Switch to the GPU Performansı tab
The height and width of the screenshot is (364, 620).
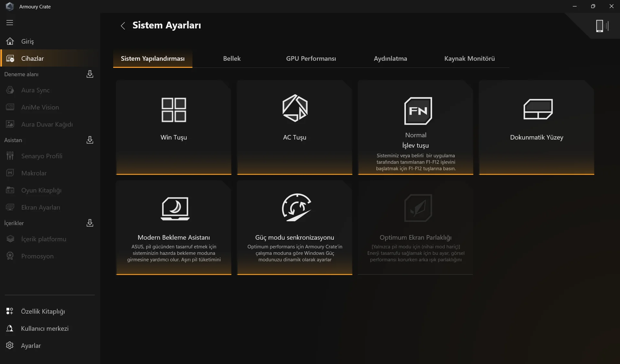pyautogui.click(x=311, y=58)
